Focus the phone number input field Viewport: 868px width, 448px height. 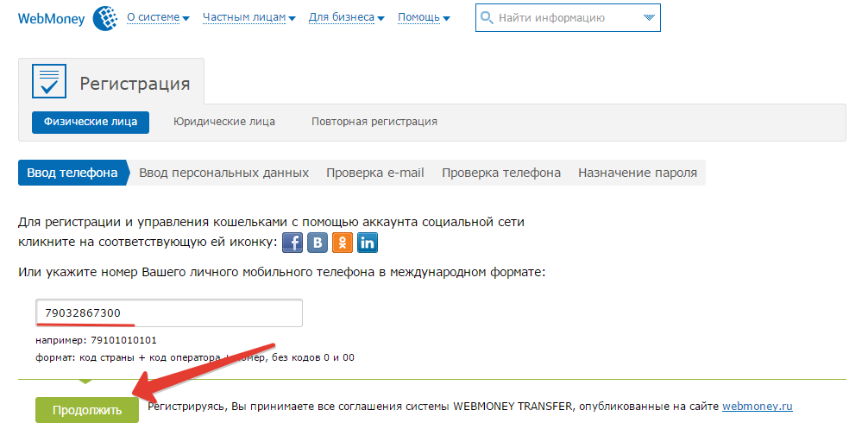coord(169,312)
